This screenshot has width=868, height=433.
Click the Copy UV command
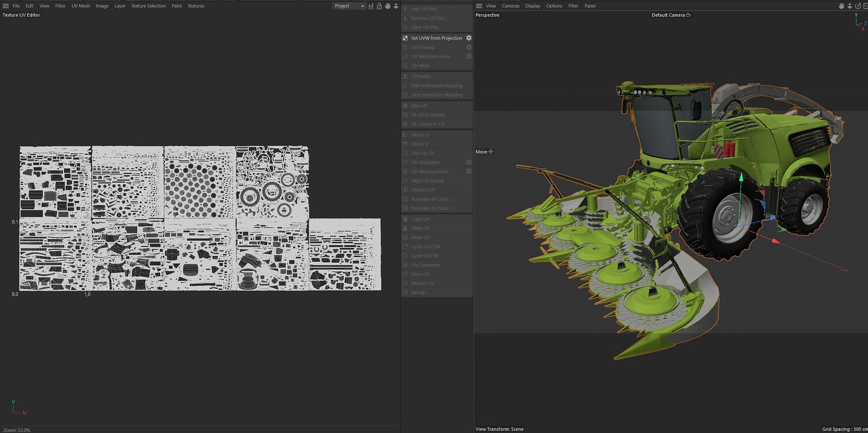437,219
